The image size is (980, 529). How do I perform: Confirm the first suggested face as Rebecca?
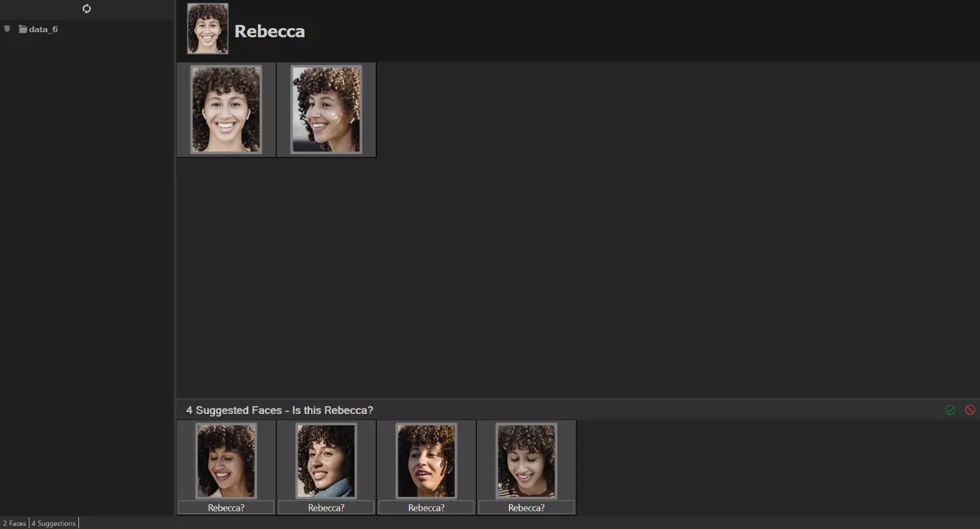pyautogui.click(x=225, y=507)
